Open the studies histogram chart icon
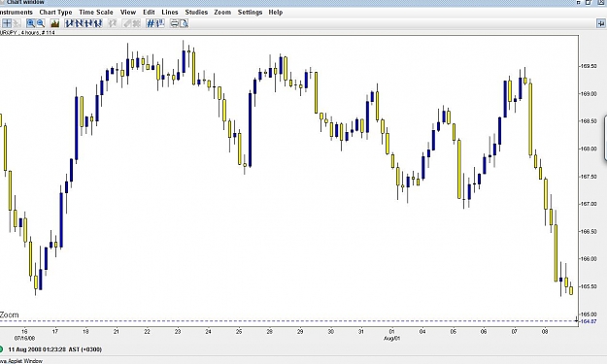Screen dimensions: 607x364 point(55,23)
